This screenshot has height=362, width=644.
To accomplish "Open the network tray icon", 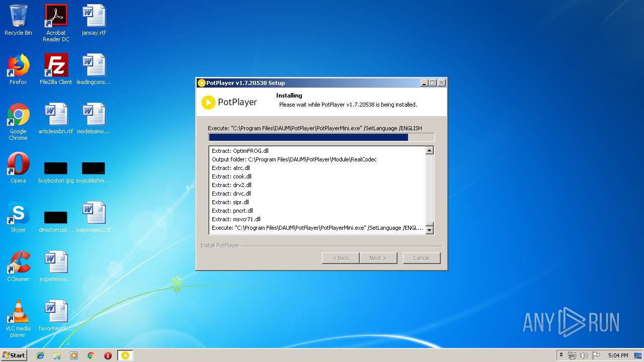I will [x=572, y=355].
